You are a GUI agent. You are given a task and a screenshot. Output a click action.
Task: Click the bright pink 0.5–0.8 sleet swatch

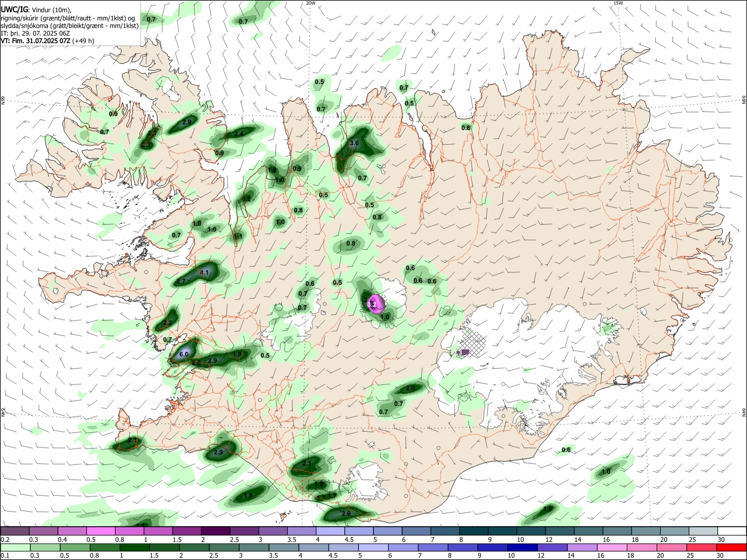100,531
